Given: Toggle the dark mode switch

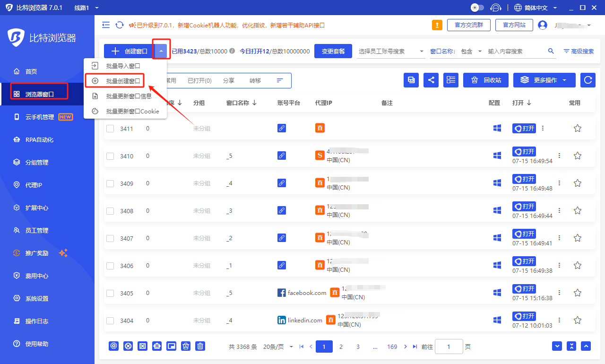Looking at the screenshot, I should pyautogui.click(x=477, y=8).
